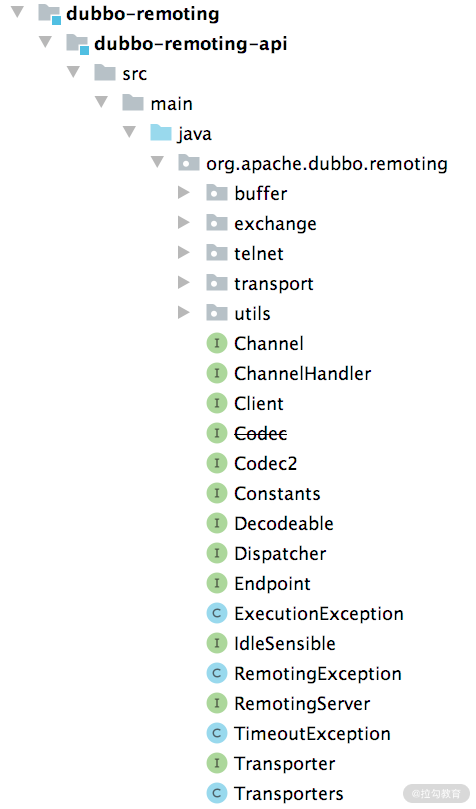Screen dimensions: 476x809
Task: Click the class icon beside ExecutionException
Action: [x=217, y=613]
